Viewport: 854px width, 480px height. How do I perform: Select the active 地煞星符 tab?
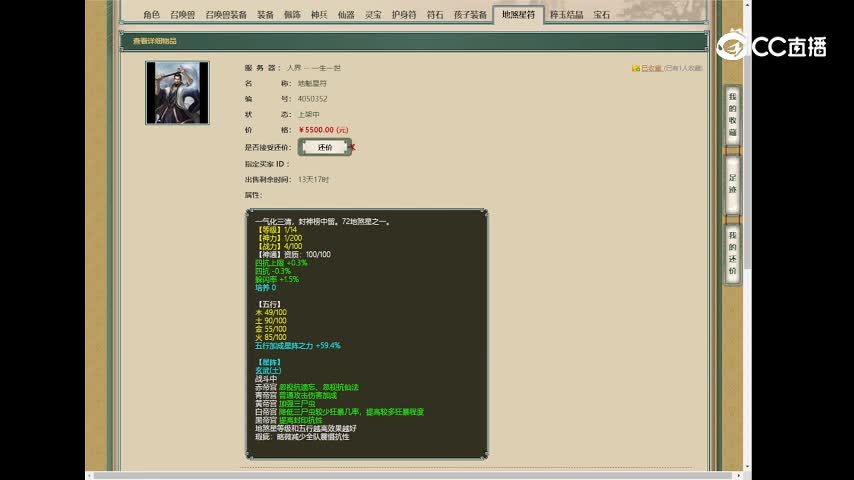coord(518,15)
